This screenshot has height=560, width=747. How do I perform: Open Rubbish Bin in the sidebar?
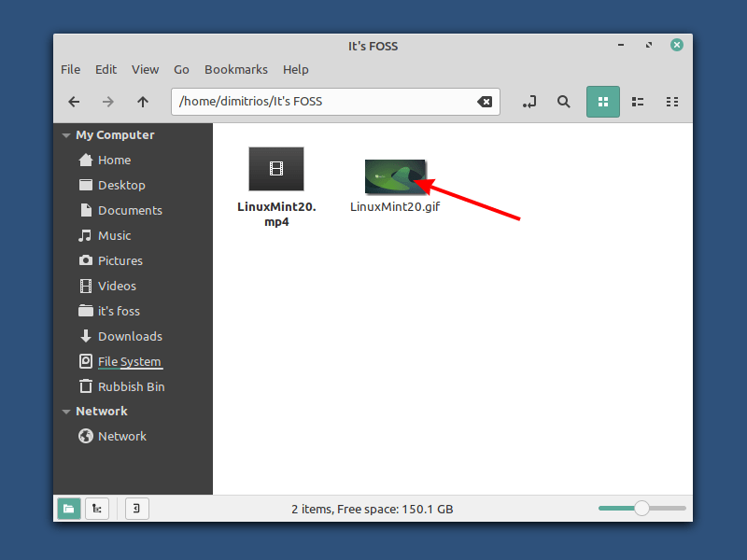click(133, 387)
